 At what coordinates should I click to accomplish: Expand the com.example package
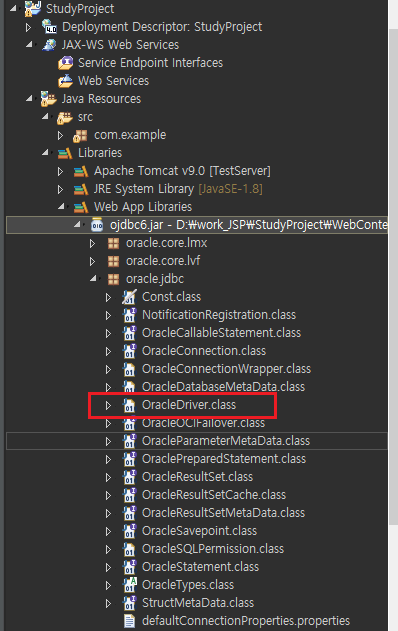click(60, 136)
